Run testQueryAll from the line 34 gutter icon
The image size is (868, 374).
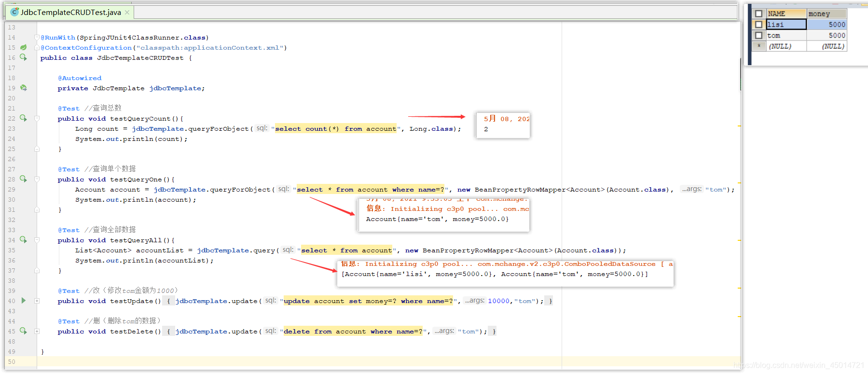coord(23,240)
